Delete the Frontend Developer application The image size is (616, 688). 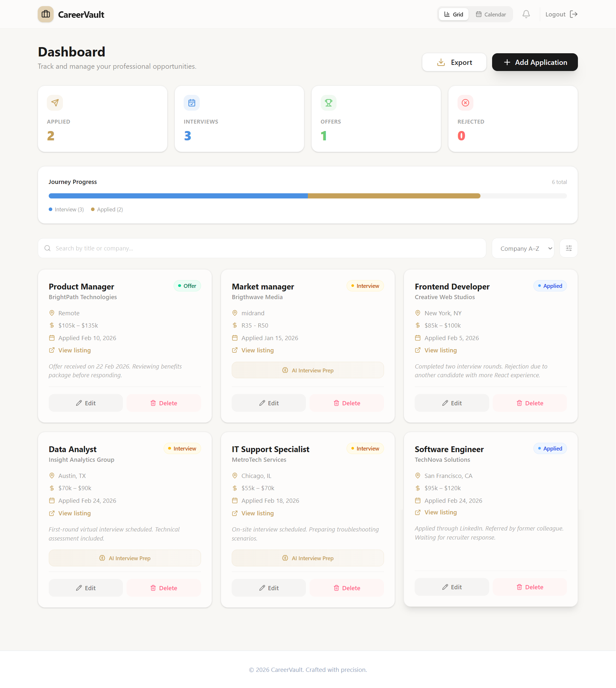530,403
